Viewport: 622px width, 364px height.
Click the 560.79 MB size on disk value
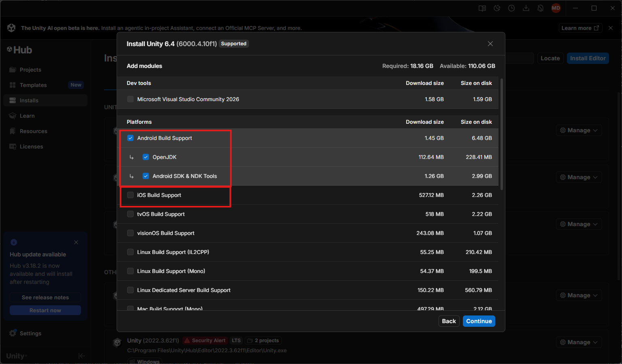point(479,290)
